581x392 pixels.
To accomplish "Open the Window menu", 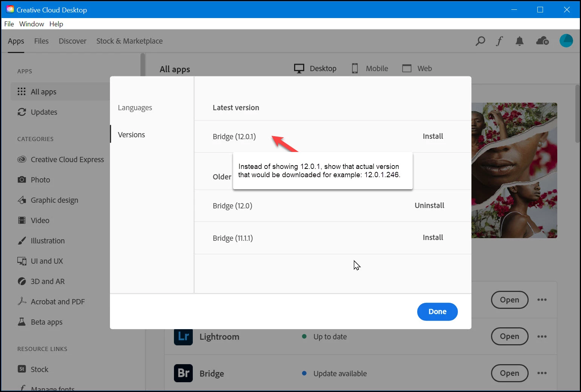I will pyautogui.click(x=32, y=24).
